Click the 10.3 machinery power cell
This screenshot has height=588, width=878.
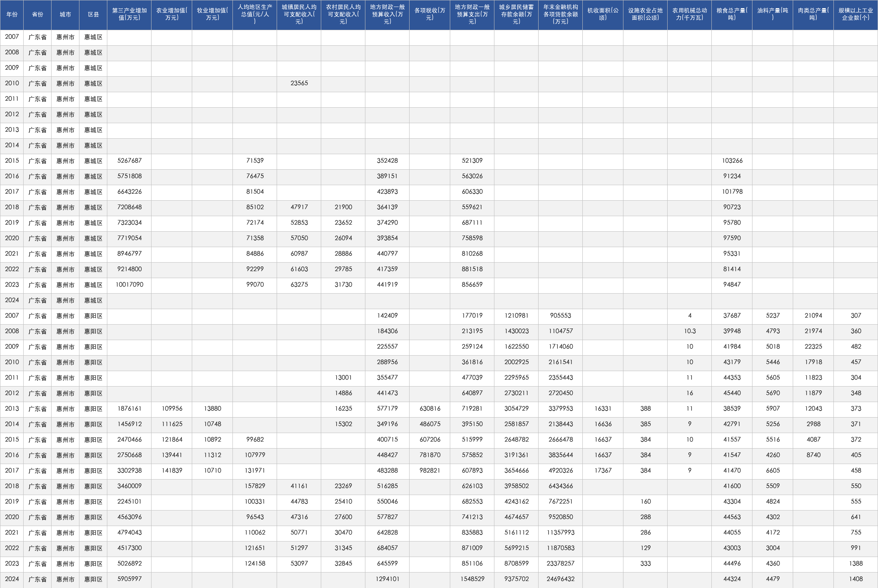[690, 331]
